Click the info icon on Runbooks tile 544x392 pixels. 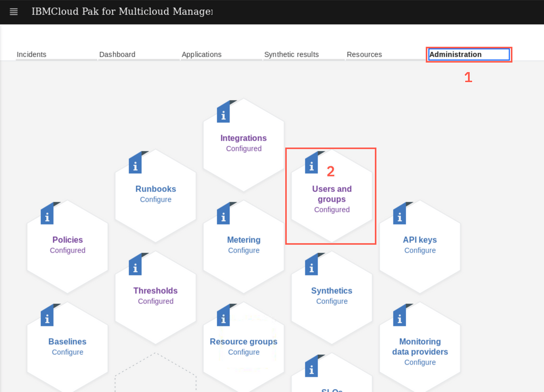[x=135, y=165]
